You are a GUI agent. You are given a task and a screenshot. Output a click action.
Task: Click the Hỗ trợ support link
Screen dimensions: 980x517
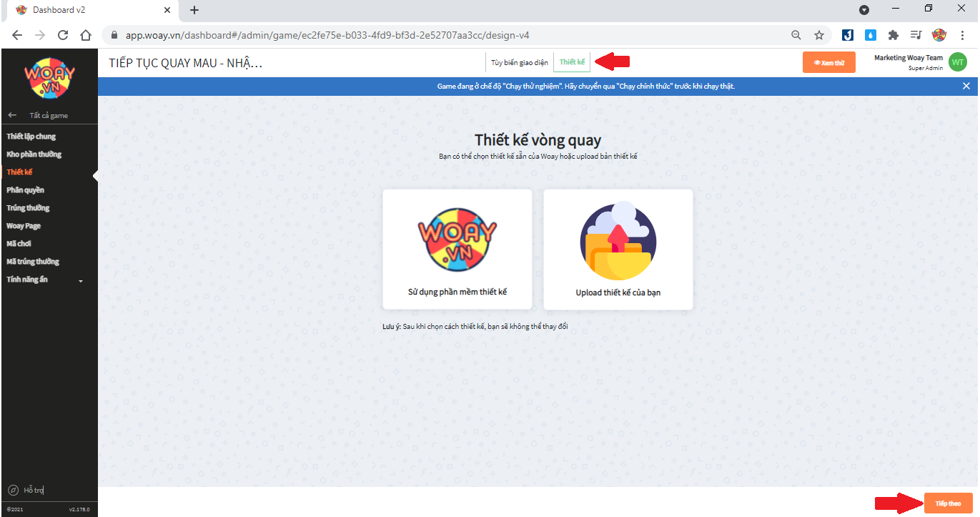(34, 490)
